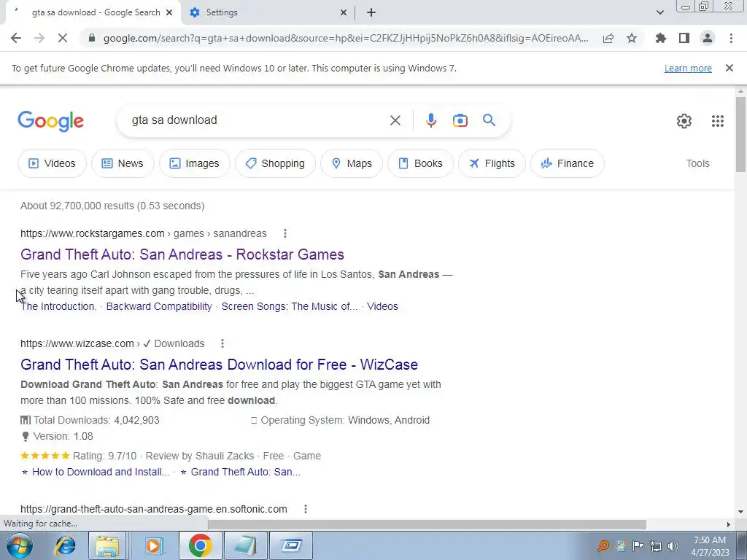
Task: Click the vertical page scrollbar thumb
Action: (740, 134)
